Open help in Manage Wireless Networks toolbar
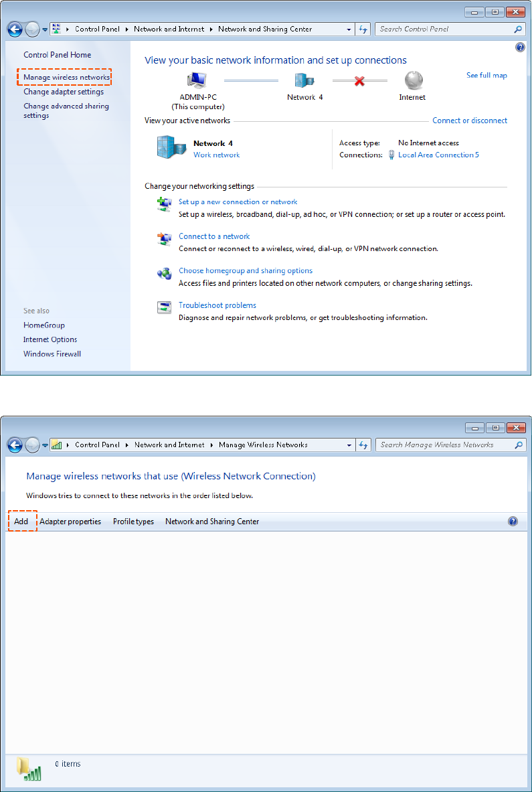Screen dimensions: 532x792 pos(513,522)
